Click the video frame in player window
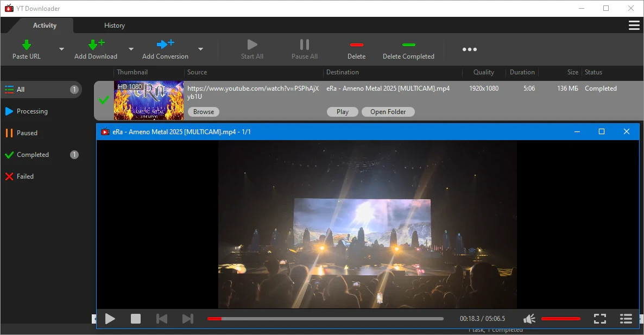This screenshot has height=335, width=644. coord(368,225)
